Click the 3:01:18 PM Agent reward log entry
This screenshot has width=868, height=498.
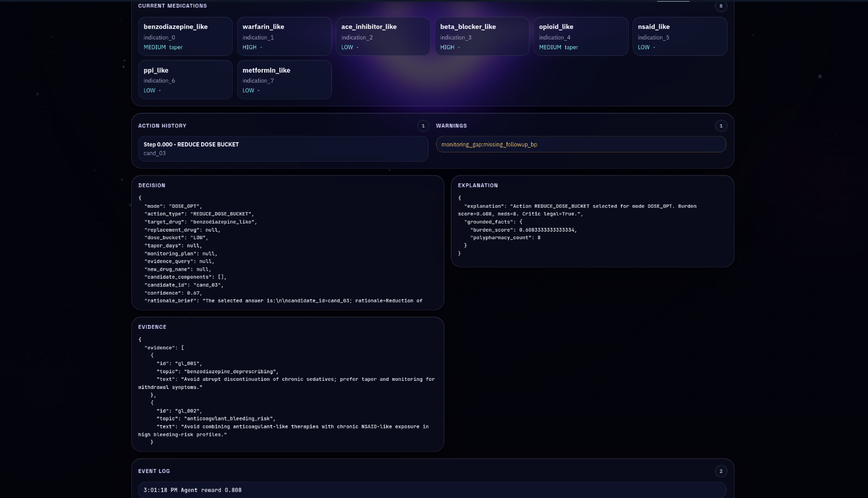(x=432, y=490)
